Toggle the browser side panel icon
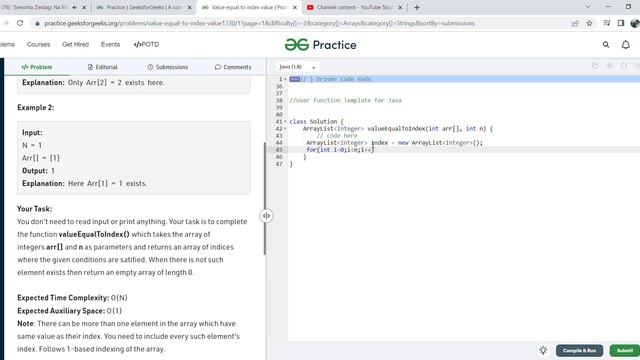 tap(621, 23)
